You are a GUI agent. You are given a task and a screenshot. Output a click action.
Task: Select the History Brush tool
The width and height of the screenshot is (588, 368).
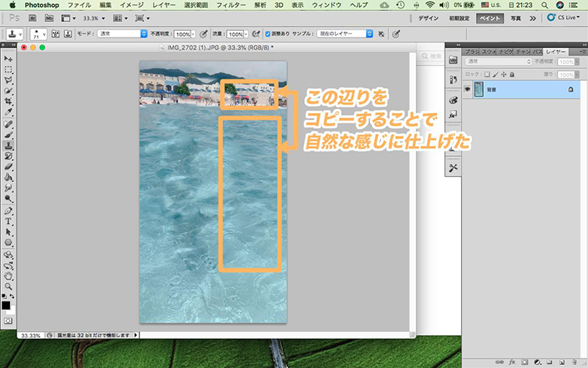tap(9, 156)
